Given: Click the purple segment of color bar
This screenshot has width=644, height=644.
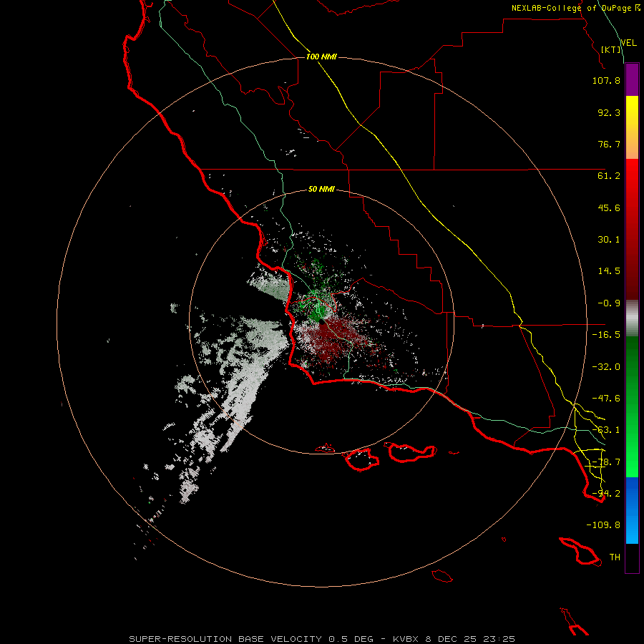Looking at the screenshot, I should click(x=632, y=79).
